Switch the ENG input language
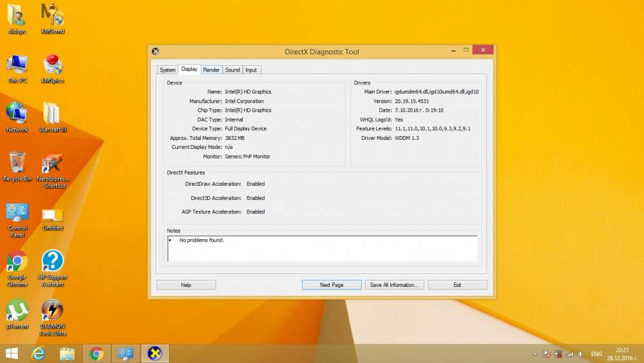This screenshot has height=363, width=644. pyautogui.click(x=596, y=354)
